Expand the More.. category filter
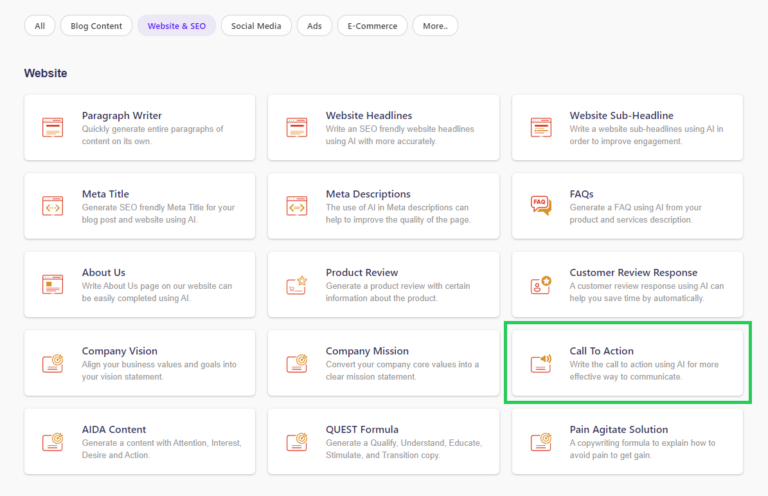This screenshot has height=496, width=768. pyautogui.click(x=435, y=26)
